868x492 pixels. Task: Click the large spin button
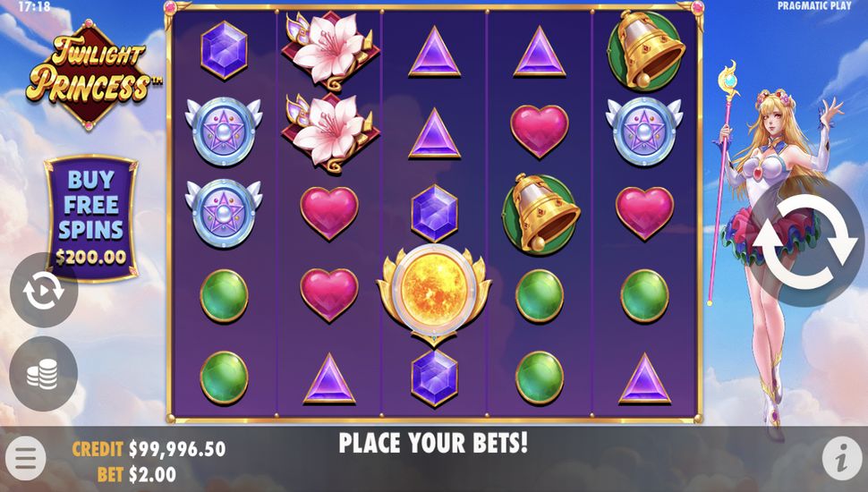click(804, 242)
